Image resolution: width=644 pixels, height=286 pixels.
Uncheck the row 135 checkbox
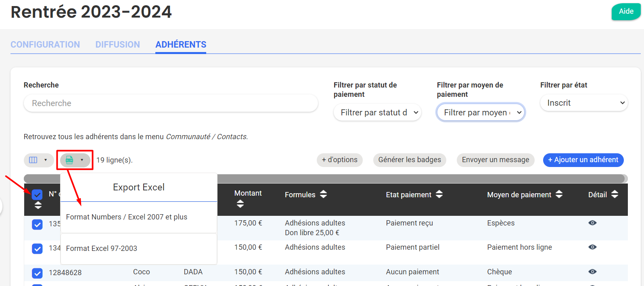point(37,224)
